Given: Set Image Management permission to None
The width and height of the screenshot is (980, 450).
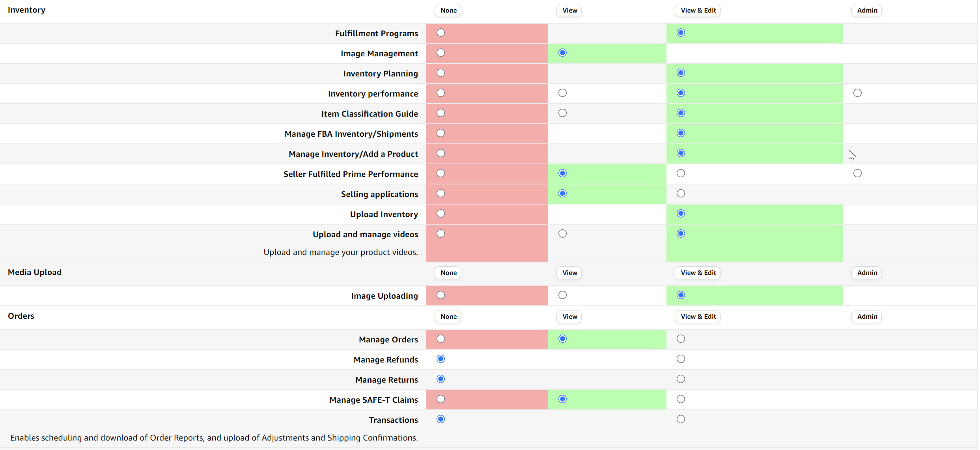Looking at the screenshot, I should (x=441, y=53).
